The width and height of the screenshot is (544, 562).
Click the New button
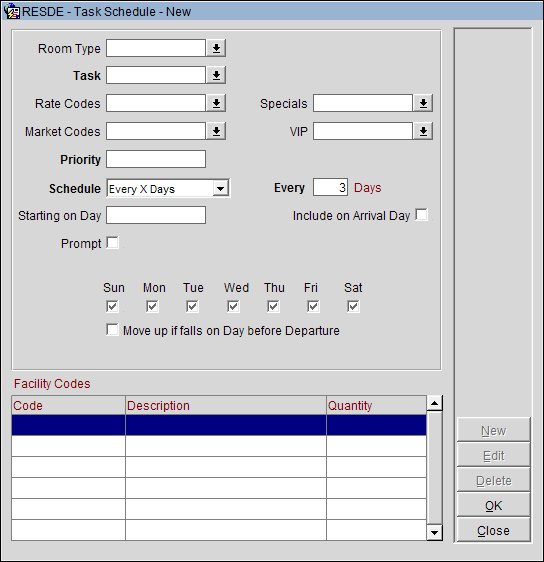493,430
